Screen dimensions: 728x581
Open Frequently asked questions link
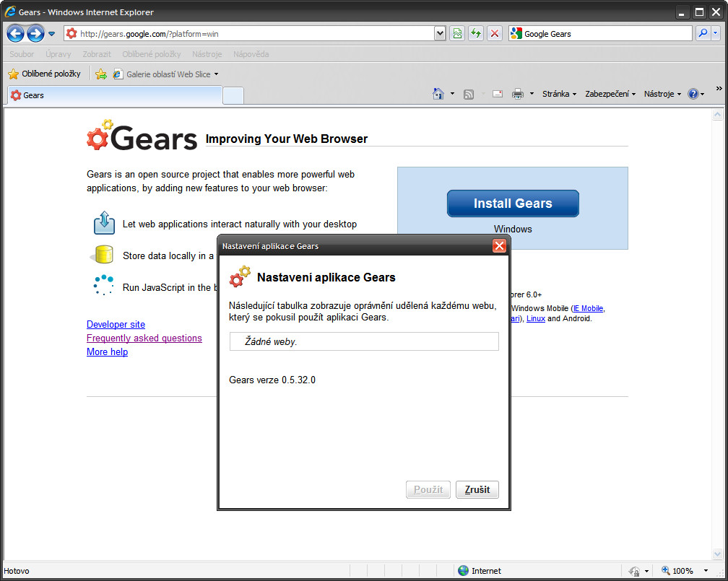pyautogui.click(x=144, y=338)
